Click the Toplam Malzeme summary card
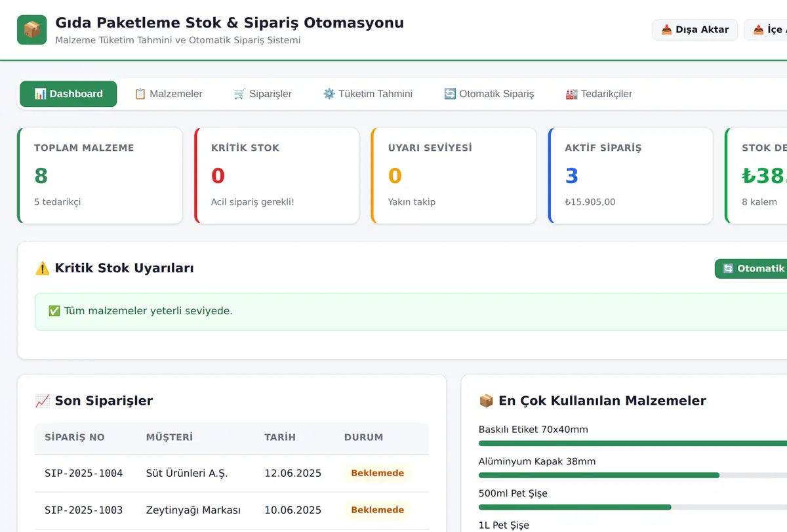This screenshot has height=532, width=787. pos(100,176)
